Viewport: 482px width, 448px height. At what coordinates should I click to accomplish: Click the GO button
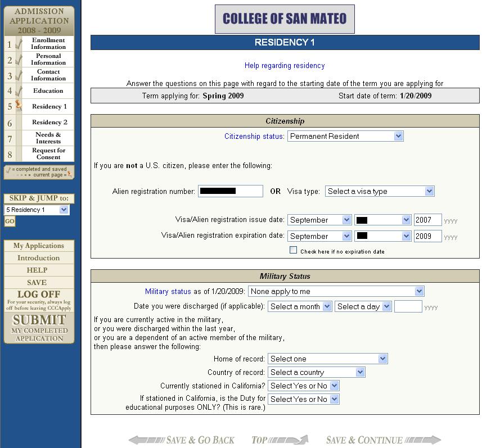point(10,221)
